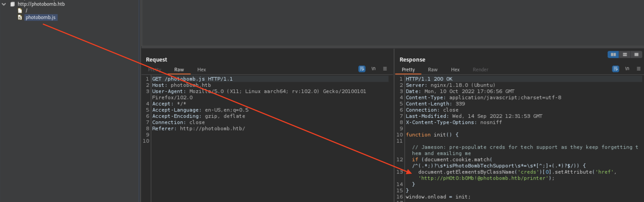Click the root path page icon
Screen dimensions: 644x202
pyautogui.click(x=20, y=11)
